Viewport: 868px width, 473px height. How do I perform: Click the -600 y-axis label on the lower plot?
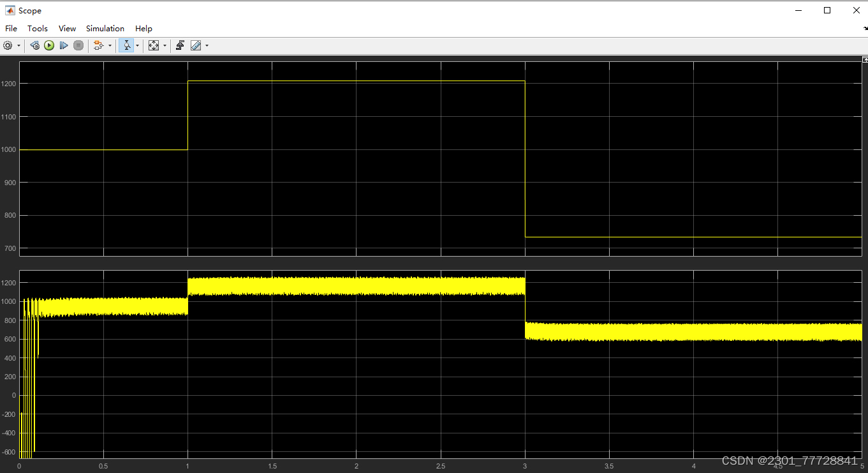(x=9, y=451)
